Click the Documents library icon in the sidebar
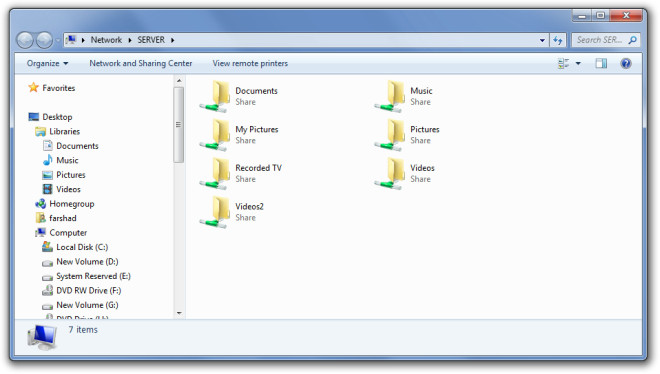 48,146
